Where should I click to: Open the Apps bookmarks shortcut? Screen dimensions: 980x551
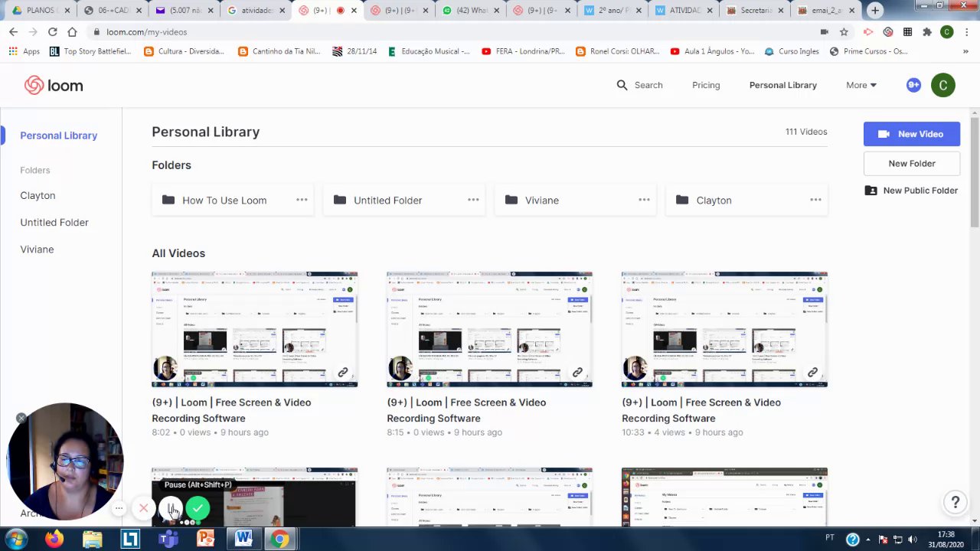tap(24, 51)
